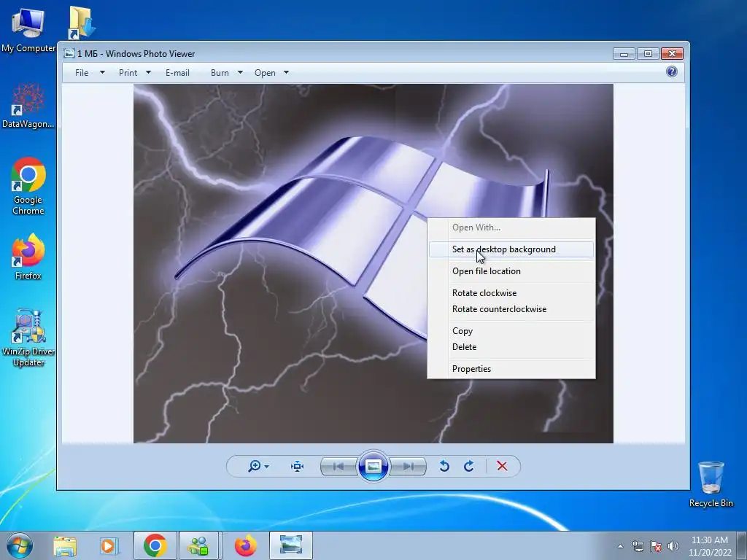Open the File menu

pos(82,72)
